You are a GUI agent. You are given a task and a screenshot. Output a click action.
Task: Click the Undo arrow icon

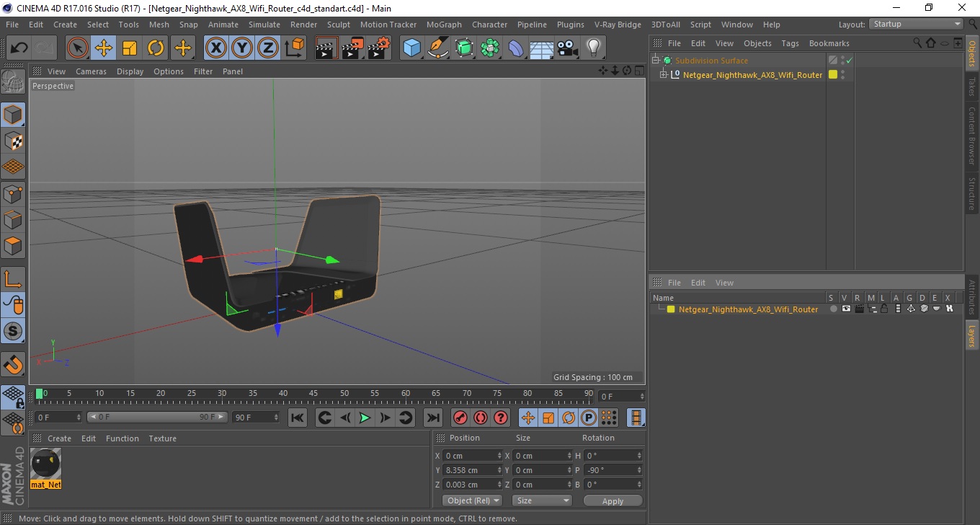tap(19, 48)
